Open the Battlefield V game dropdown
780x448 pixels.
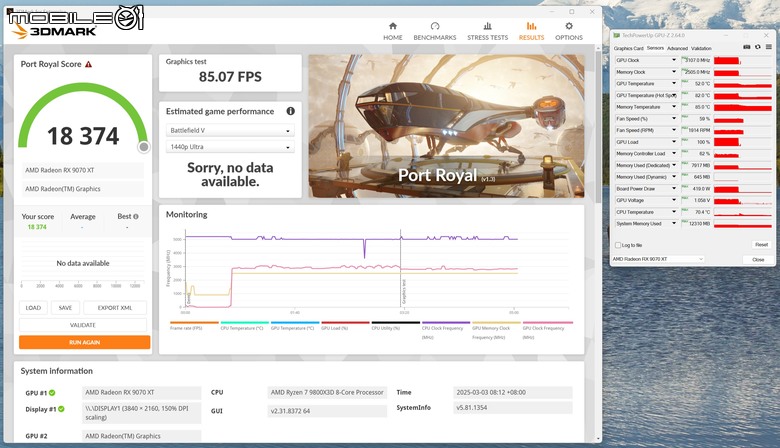(x=230, y=130)
